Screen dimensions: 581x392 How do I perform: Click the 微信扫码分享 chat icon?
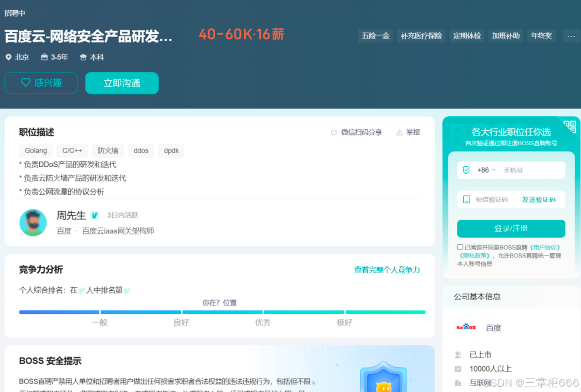(334, 132)
